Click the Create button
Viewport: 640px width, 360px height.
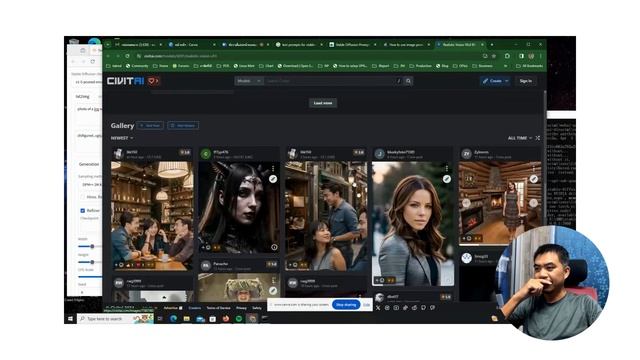tap(492, 81)
